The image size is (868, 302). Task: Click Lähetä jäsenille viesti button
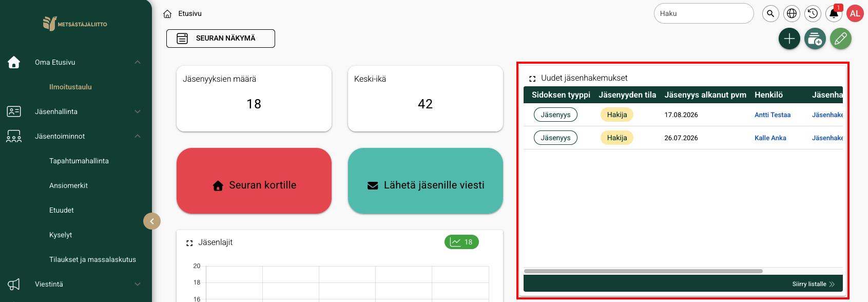(426, 181)
